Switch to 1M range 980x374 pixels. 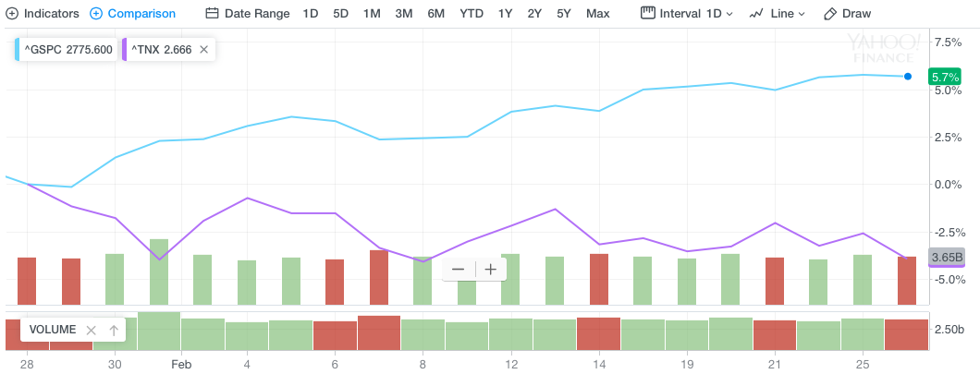[x=372, y=14]
